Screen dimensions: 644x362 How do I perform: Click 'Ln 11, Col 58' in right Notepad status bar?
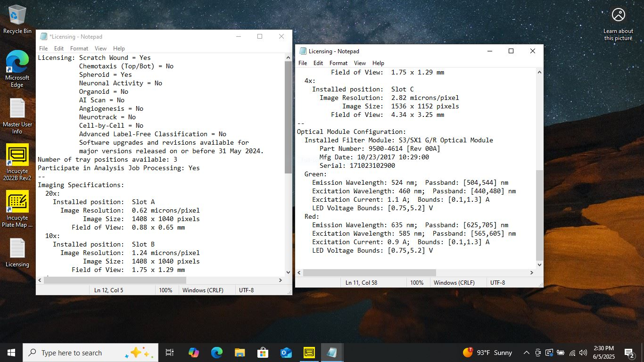361,283
